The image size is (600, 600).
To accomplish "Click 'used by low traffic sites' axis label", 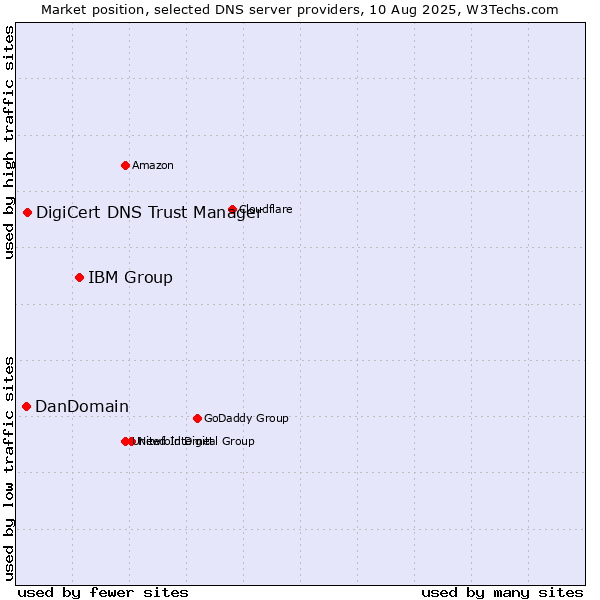I will 8,469.
